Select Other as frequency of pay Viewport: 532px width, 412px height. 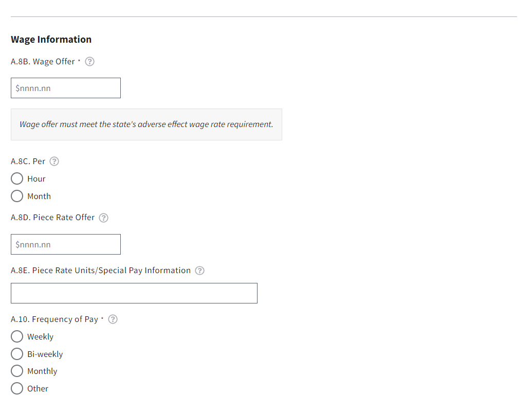[x=17, y=389]
